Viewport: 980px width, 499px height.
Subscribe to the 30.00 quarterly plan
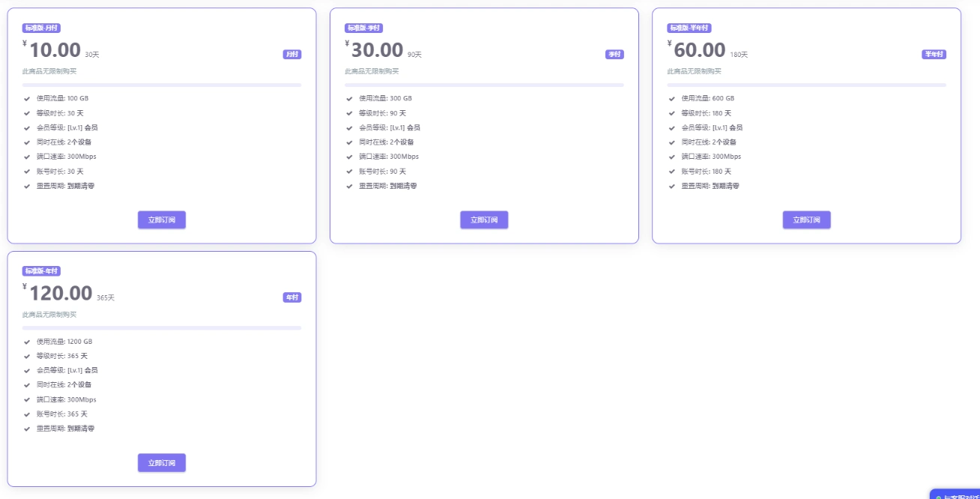pyautogui.click(x=484, y=220)
